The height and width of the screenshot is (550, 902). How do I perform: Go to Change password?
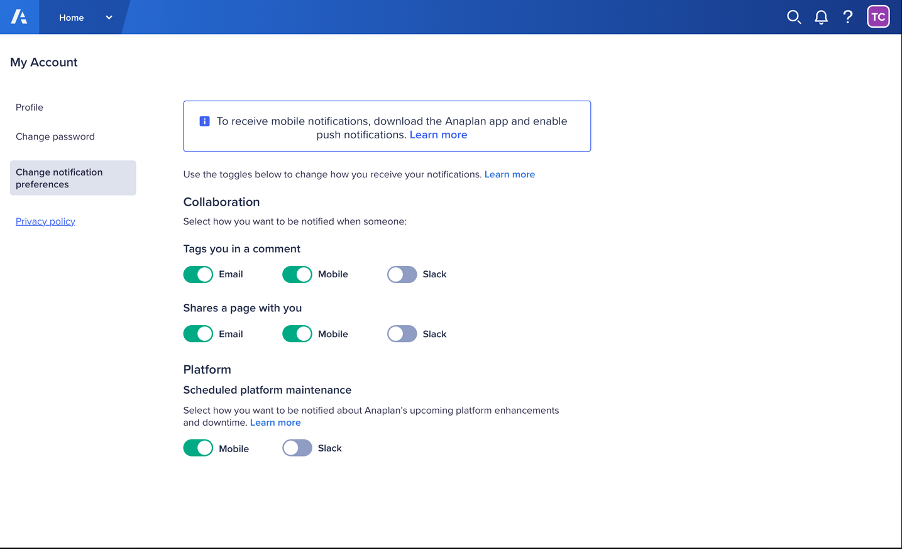pyautogui.click(x=55, y=136)
